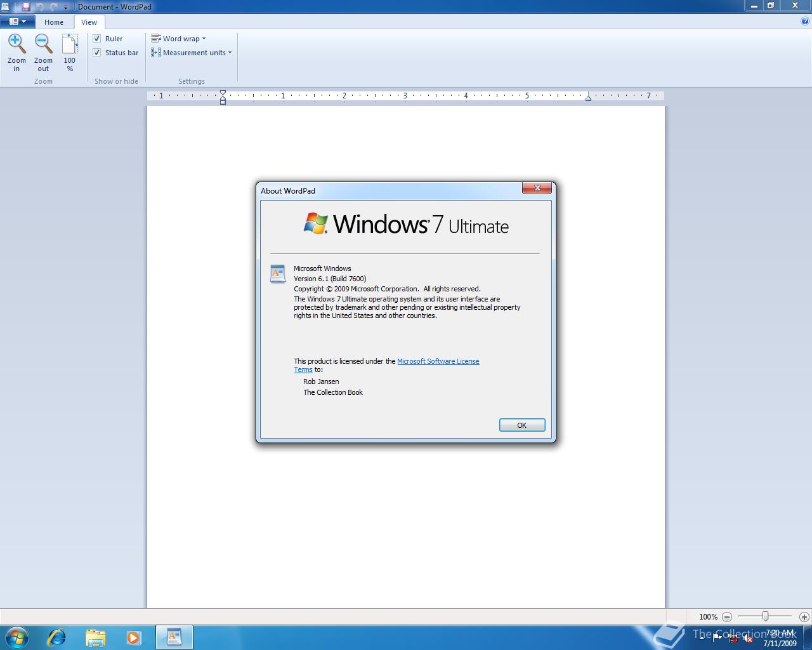Click the Redo arrow in the title bar

53,6
